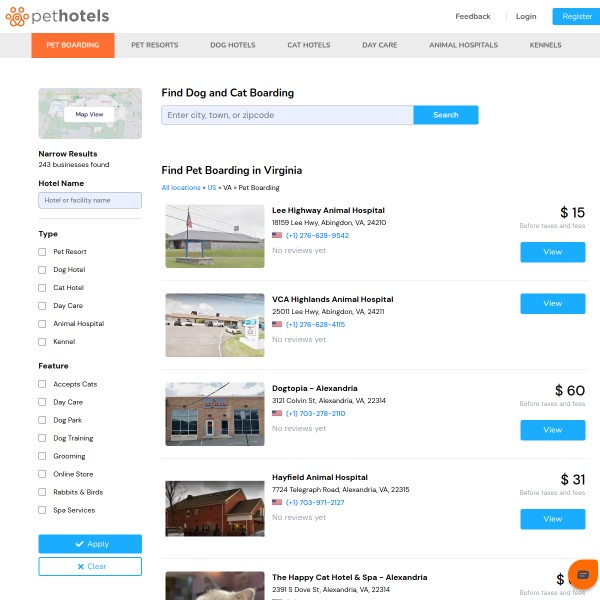Enable the Dog Training feature filter

[42, 438]
